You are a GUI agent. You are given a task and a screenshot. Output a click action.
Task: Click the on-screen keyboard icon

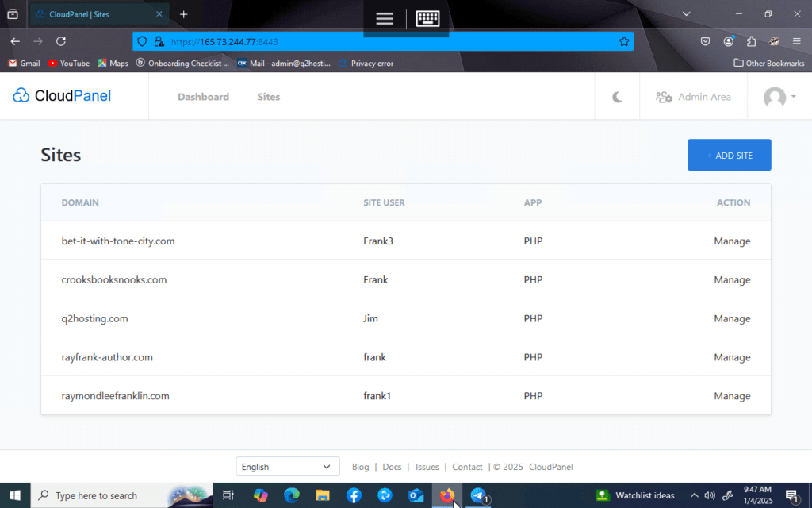click(x=427, y=19)
